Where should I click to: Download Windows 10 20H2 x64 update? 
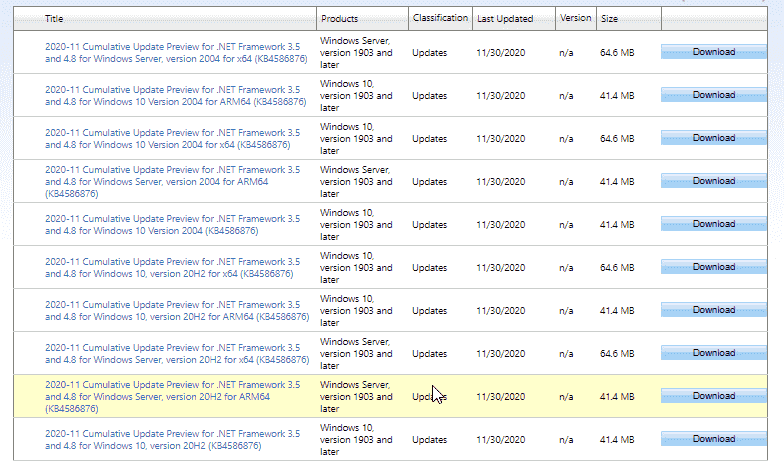tap(713, 267)
